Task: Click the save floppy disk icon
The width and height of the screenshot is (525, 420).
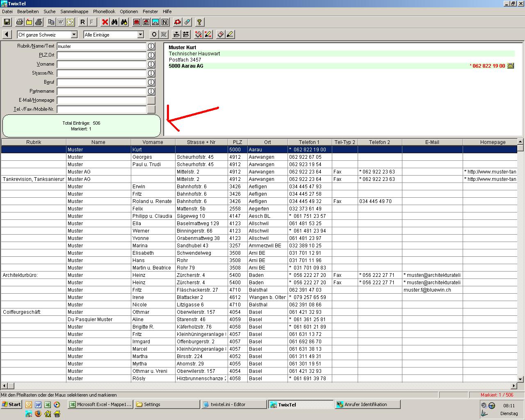Action: (7, 22)
